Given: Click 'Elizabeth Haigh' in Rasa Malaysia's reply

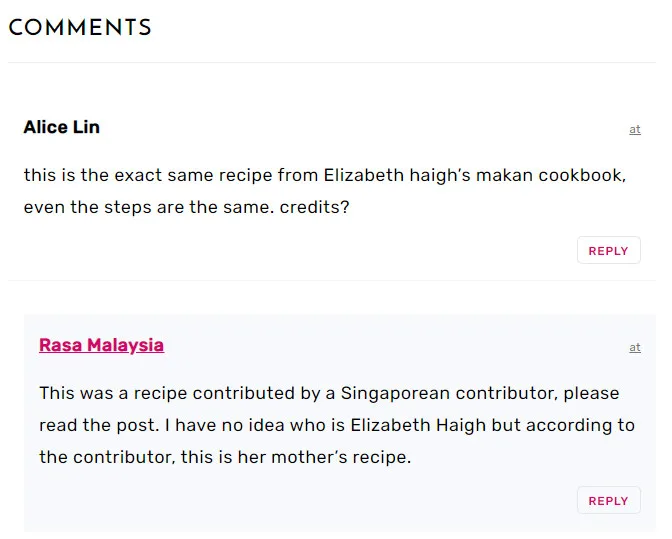Looking at the screenshot, I should point(421,425).
